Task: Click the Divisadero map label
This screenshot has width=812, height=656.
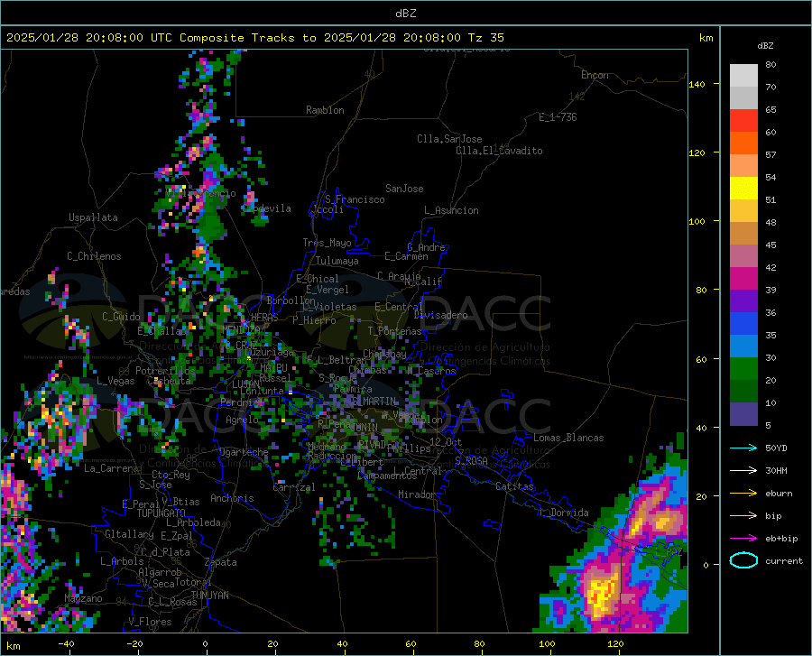Action: (440, 315)
